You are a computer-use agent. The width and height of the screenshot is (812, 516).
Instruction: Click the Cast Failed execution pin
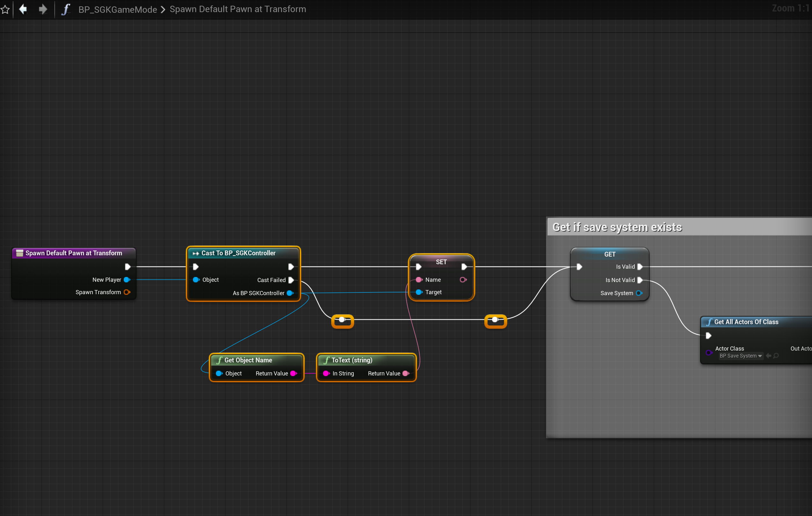coord(291,280)
